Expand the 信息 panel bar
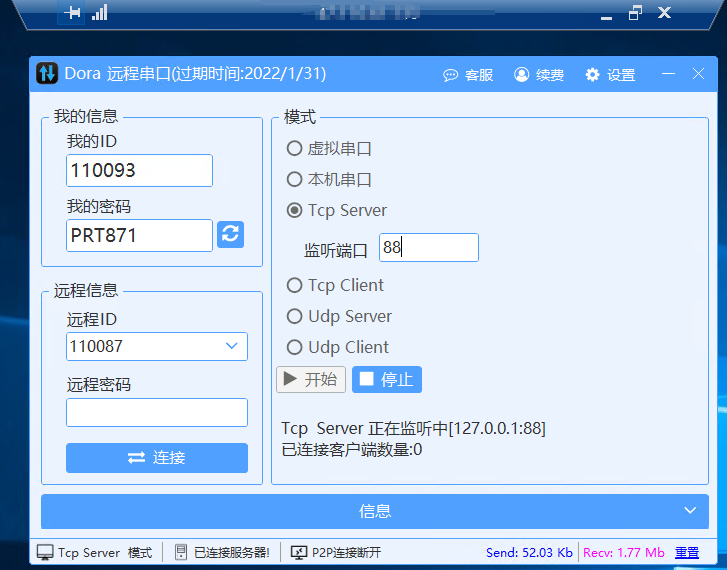This screenshot has height=570, width=727. (375, 511)
